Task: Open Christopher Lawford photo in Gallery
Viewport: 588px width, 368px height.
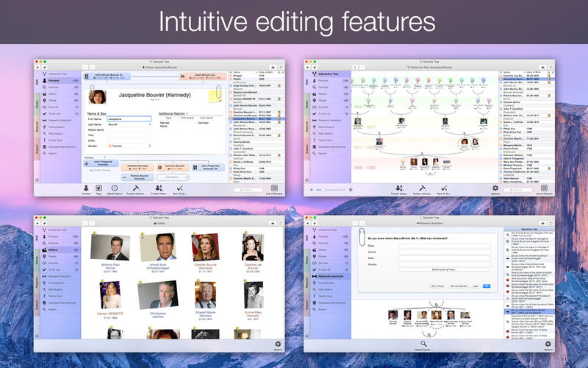Action: pyautogui.click(x=158, y=295)
